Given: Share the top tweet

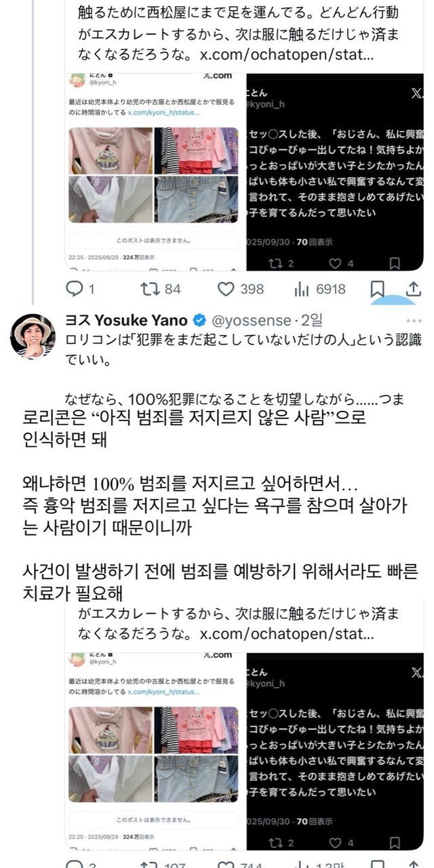Looking at the screenshot, I should (414, 289).
